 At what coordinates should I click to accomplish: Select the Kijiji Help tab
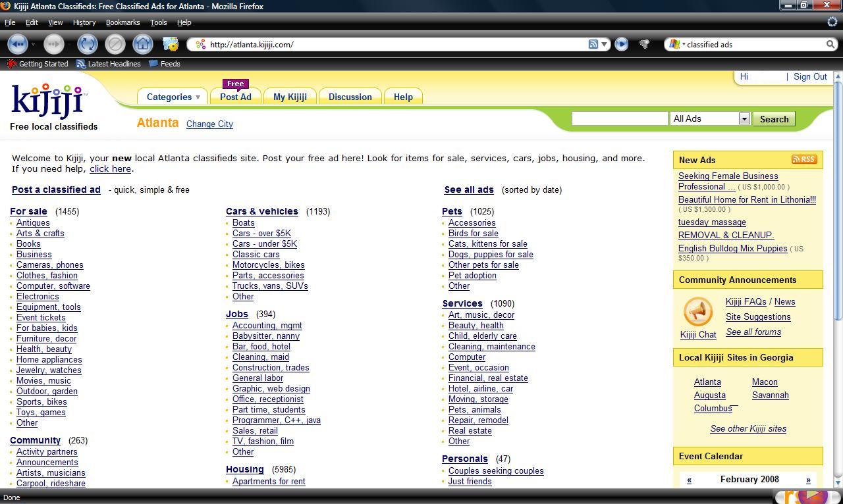pyautogui.click(x=403, y=97)
